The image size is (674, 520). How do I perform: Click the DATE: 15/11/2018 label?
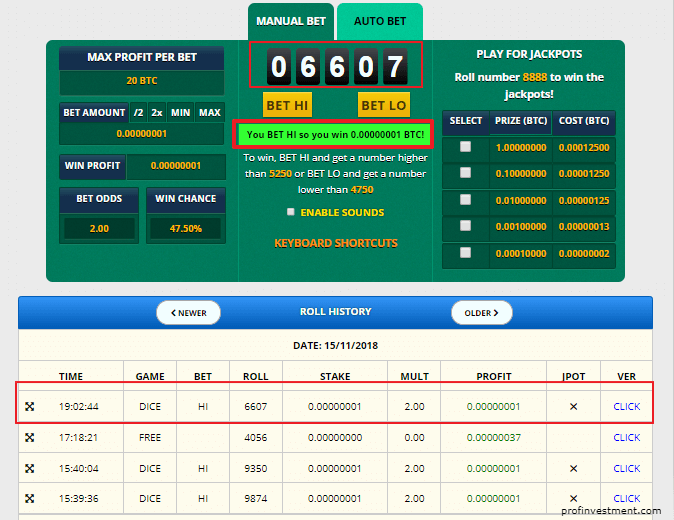(335, 346)
